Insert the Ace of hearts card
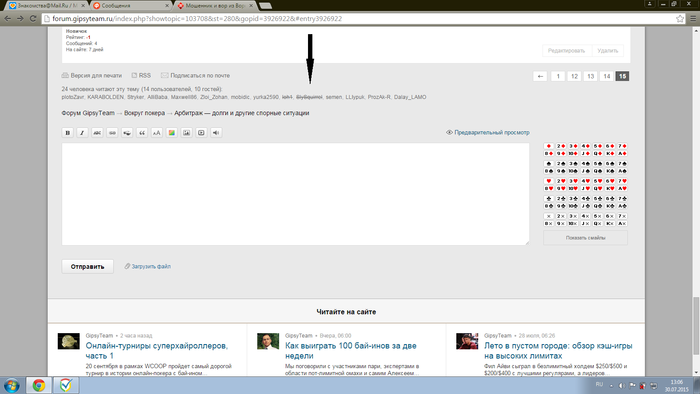The image size is (700, 394). point(622,188)
